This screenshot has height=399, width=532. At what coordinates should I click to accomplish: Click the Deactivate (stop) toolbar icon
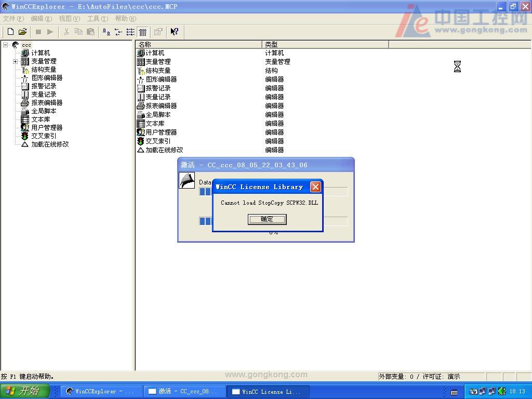tap(38, 32)
